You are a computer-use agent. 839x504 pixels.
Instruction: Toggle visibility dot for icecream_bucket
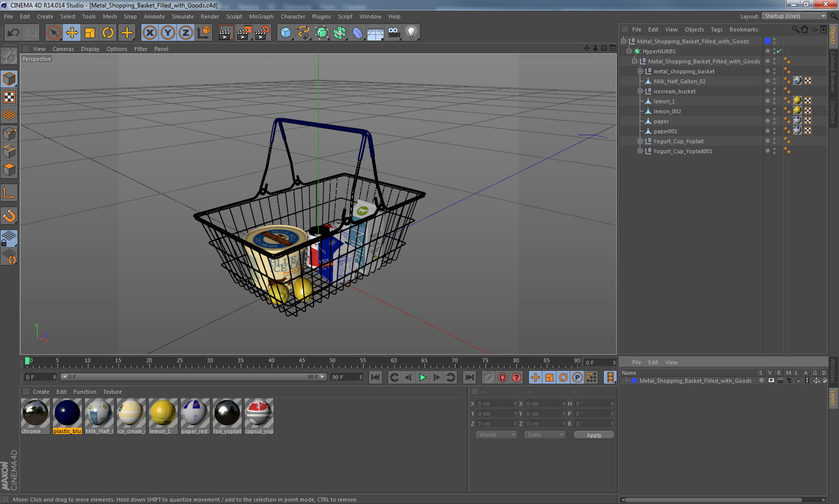point(768,91)
